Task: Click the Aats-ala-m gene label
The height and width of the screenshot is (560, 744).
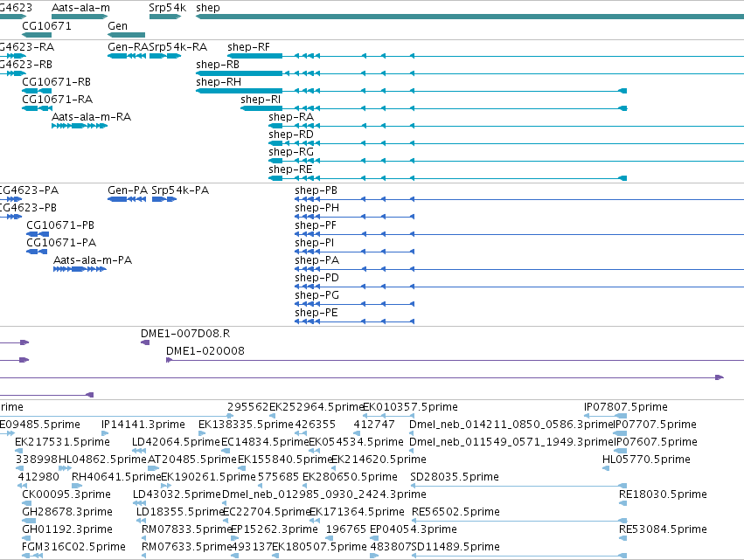Action: (80, 8)
